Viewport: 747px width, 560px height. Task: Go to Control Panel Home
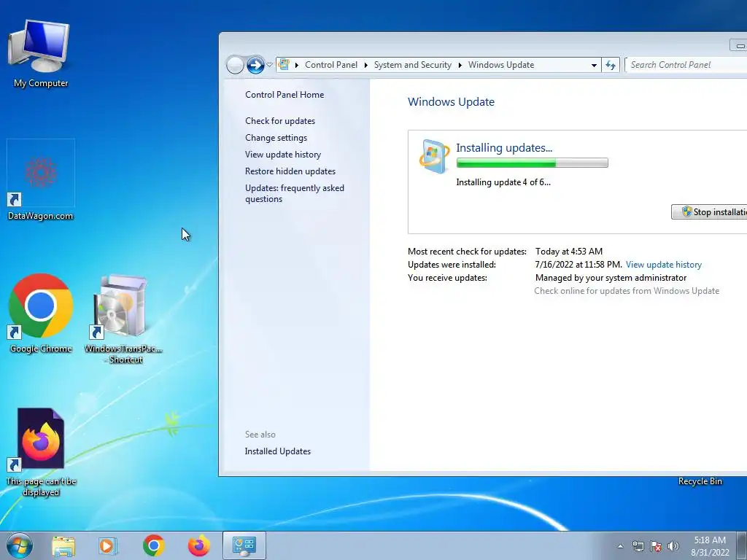(285, 95)
